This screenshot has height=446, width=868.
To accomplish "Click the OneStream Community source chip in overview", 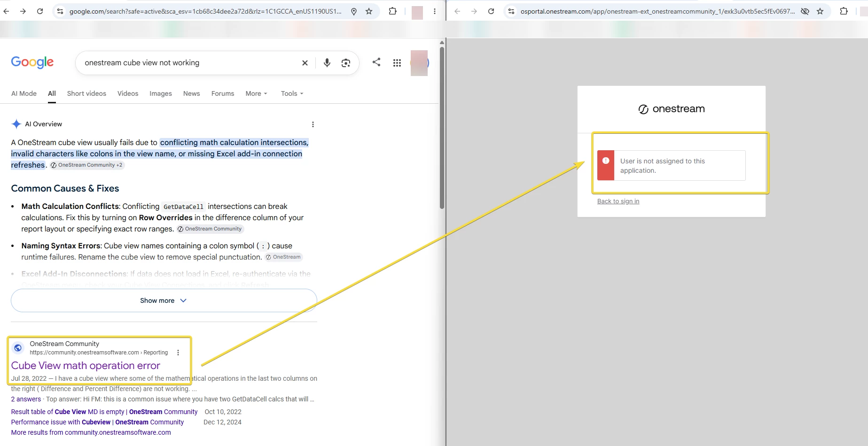I will [86, 165].
